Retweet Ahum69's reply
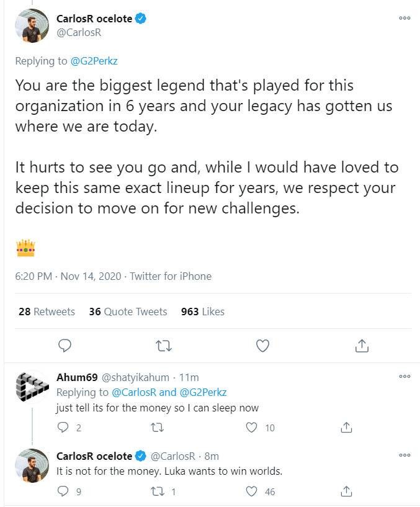Screen dimensions: 420x507 click(x=156, y=427)
